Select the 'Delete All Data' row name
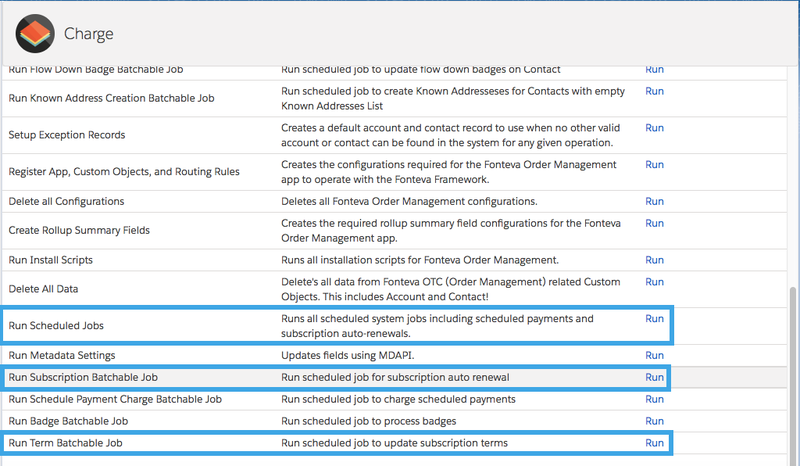The width and height of the screenshot is (800, 466). 43,289
